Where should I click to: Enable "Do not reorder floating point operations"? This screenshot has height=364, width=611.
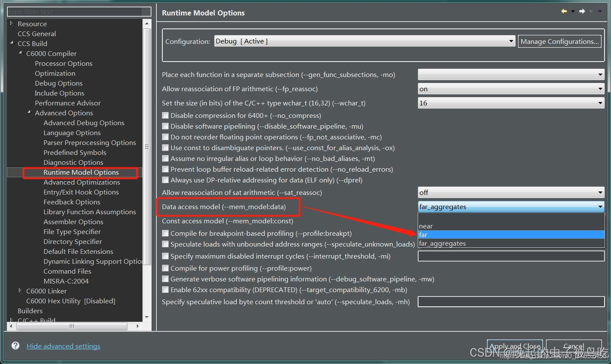click(165, 137)
